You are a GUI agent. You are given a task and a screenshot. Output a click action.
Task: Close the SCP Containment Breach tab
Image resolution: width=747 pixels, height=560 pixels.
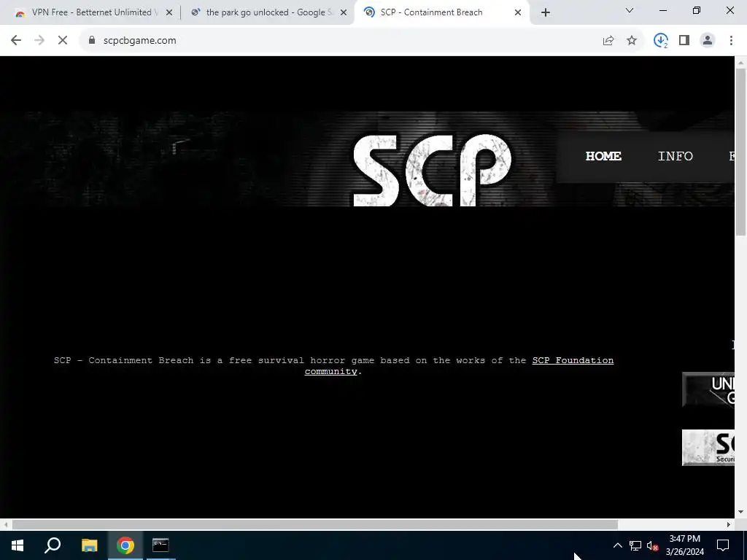pyautogui.click(x=518, y=13)
